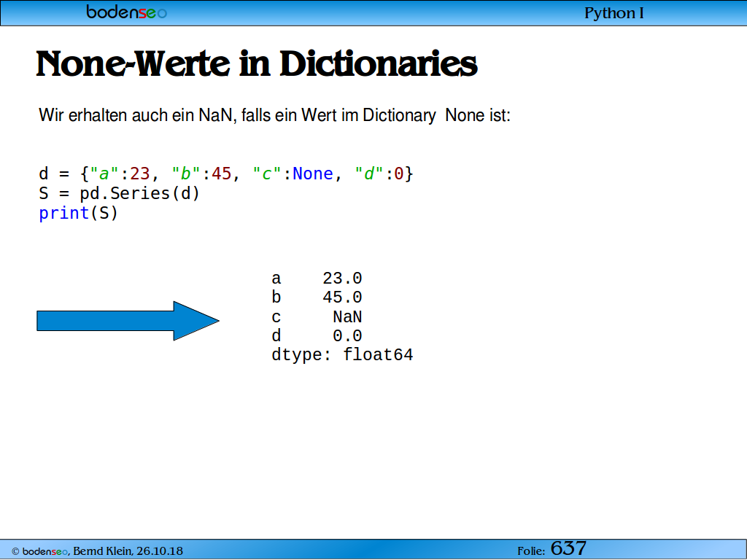The height and width of the screenshot is (560, 747).
Task: Click the 'None-Werte in Dictionaries' title
Action: click(x=256, y=63)
